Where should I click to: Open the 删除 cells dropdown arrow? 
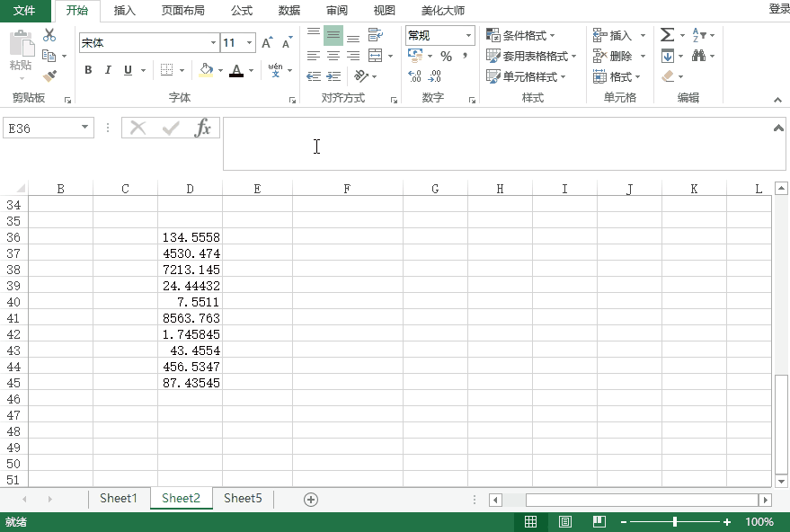click(643, 56)
